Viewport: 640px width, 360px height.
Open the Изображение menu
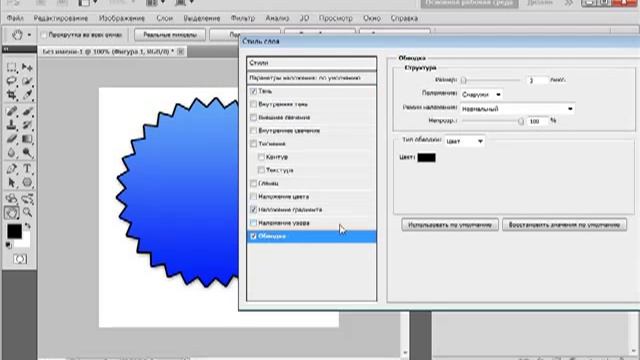coord(122,18)
